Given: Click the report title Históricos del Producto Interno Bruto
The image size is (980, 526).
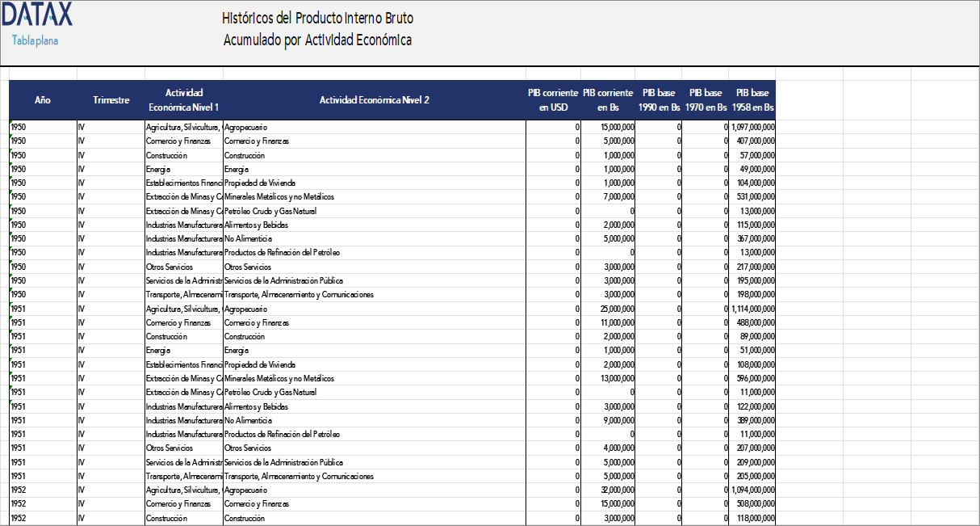Looking at the screenshot, I should (x=317, y=19).
